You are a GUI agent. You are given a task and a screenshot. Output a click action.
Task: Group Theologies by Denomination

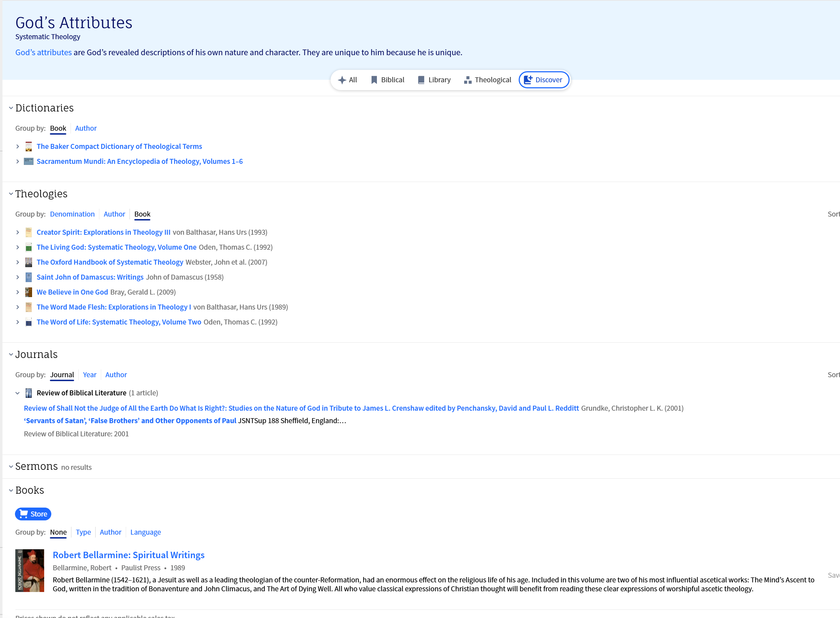click(x=72, y=214)
